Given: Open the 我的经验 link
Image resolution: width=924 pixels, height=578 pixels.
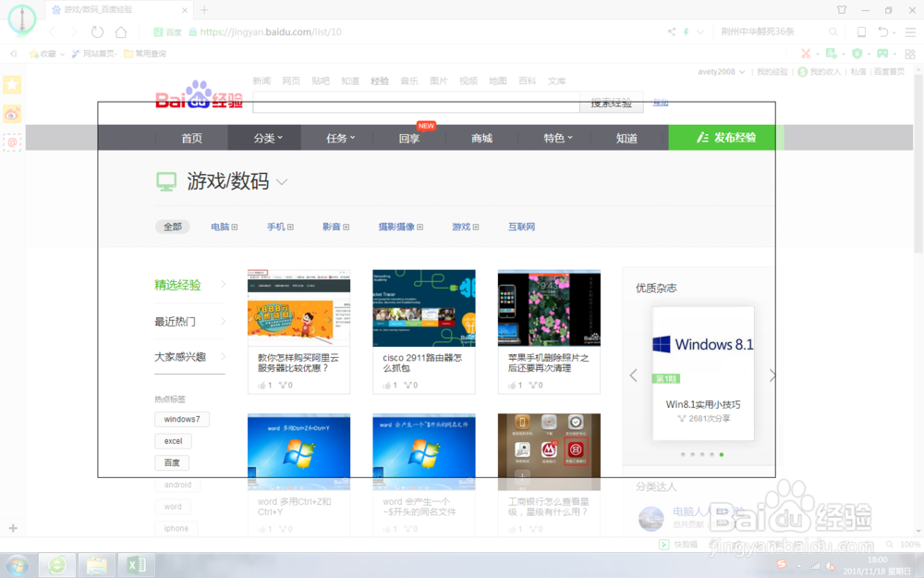Looking at the screenshot, I should point(772,72).
